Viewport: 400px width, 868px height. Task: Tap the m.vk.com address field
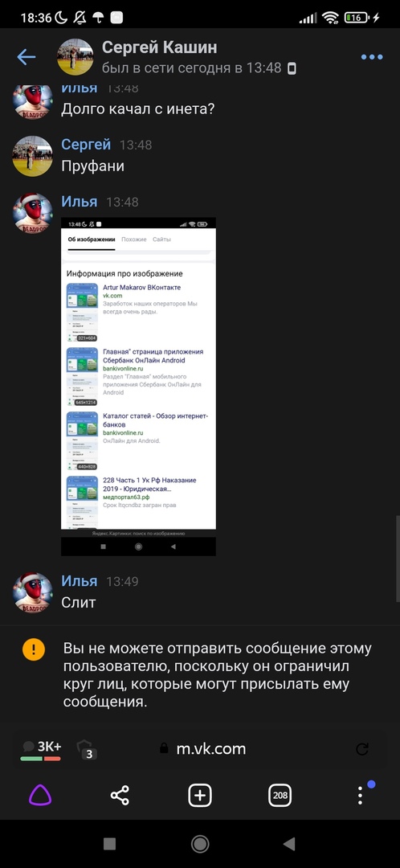pyautogui.click(x=203, y=749)
